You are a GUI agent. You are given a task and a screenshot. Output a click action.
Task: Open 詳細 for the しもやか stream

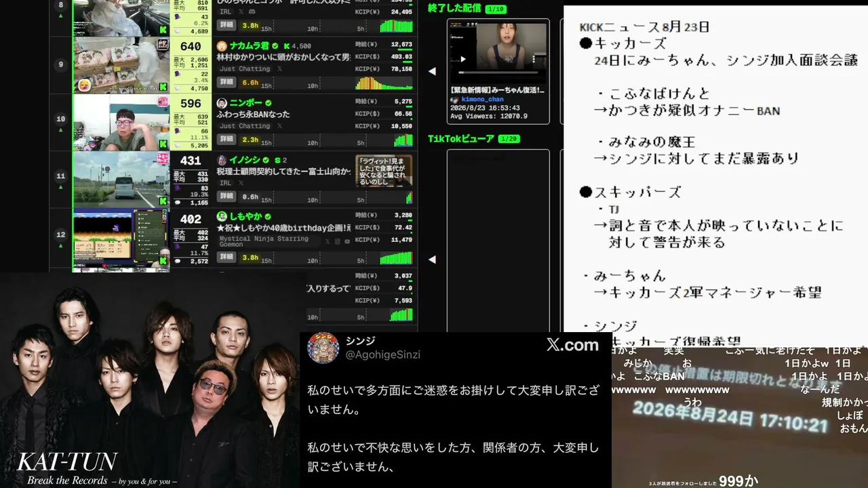coord(227,258)
